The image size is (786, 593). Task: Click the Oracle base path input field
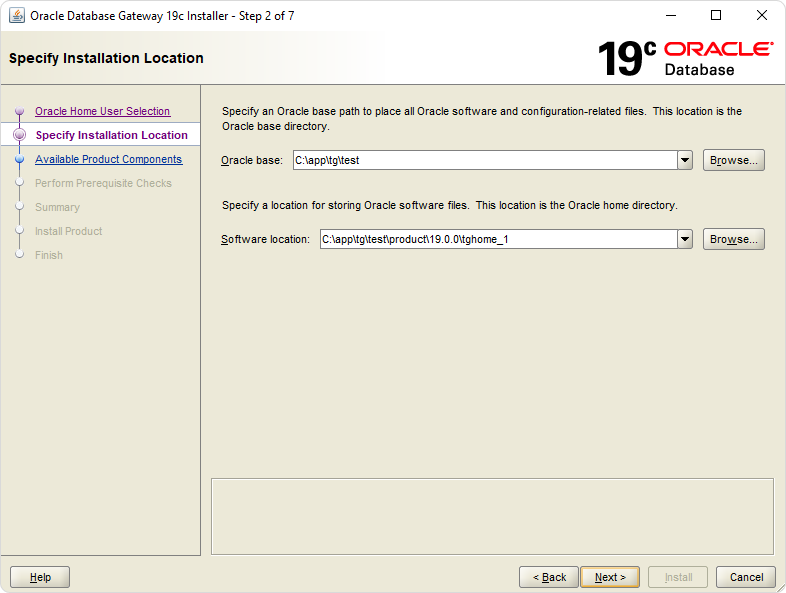pos(485,160)
